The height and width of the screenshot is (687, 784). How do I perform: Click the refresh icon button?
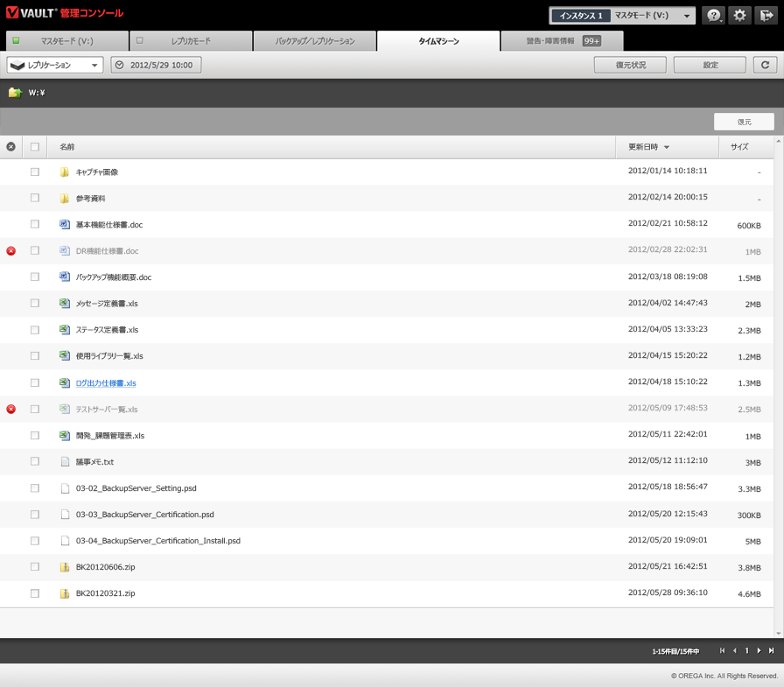765,65
